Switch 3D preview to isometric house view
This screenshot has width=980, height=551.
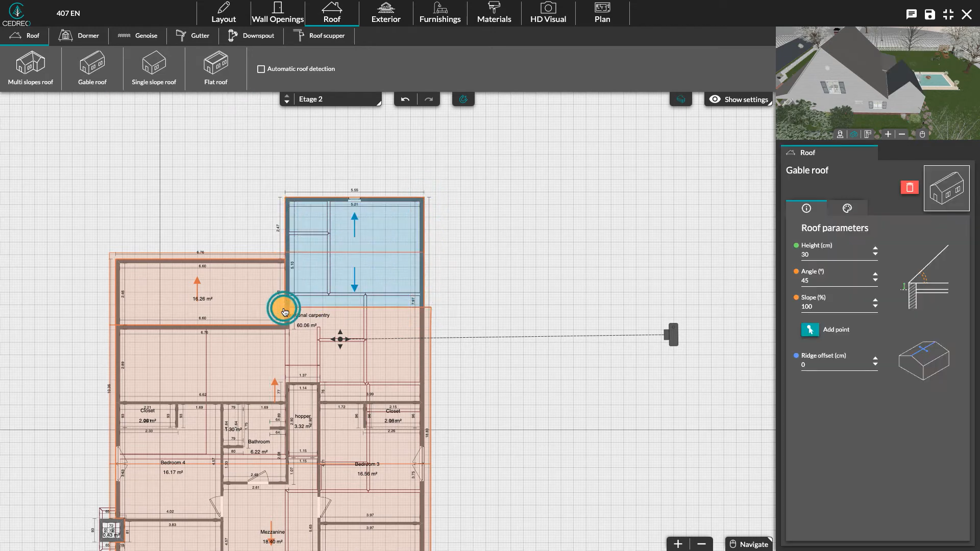(x=854, y=134)
